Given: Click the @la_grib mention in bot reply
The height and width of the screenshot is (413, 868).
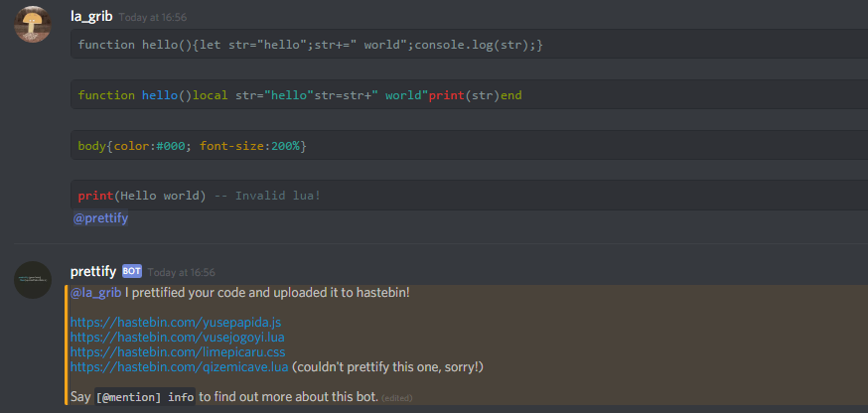Looking at the screenshot, I should pyautogui.click(x=95, y=292).
